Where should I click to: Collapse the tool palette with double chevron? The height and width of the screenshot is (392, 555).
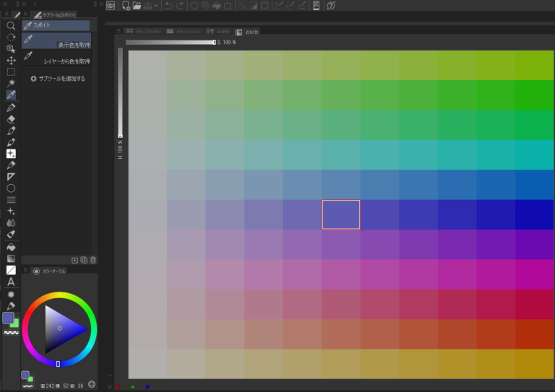6,4
